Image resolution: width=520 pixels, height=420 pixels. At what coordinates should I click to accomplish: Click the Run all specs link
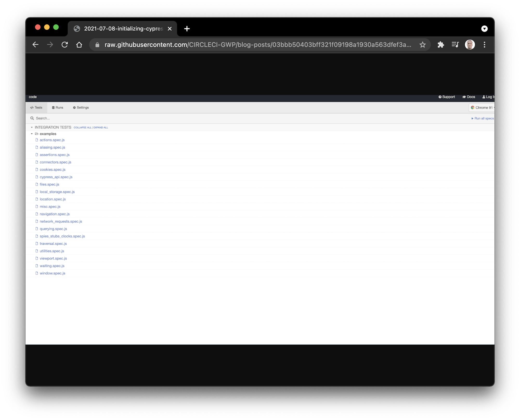(x=483, y=118)
